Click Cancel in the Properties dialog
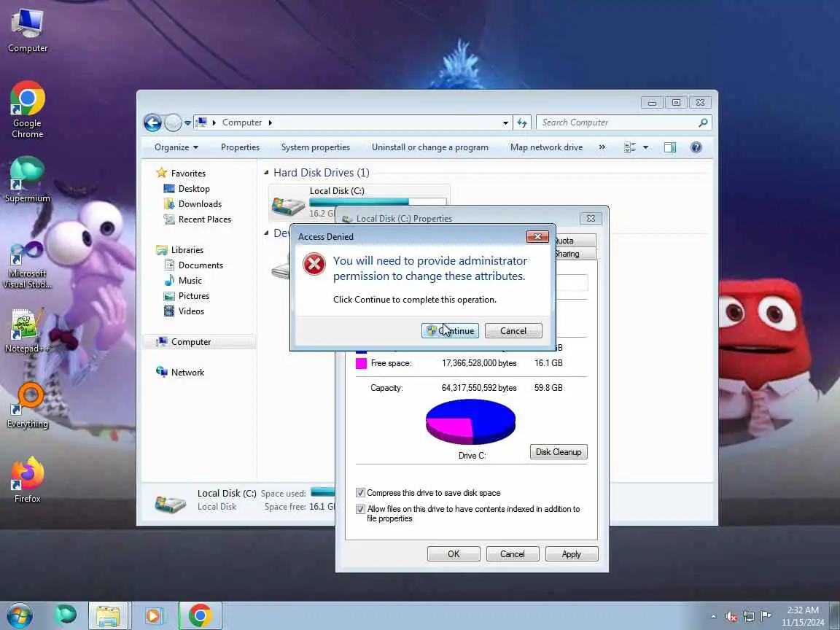 [513, 554]
